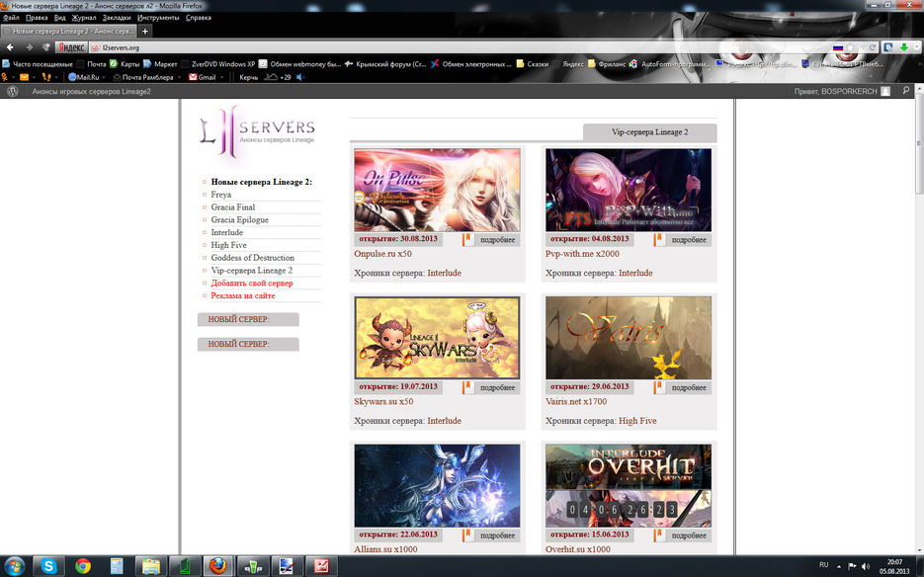Click the WordPress logo in admin bar

coord(12,91)
